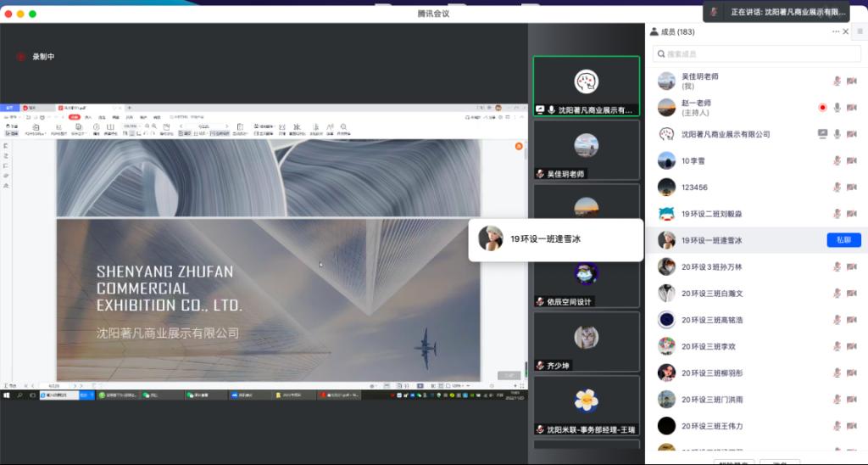The width and height of the screenshot is (868, 465).
Task: Click 沈阳米联-事务部经理-王瑞 video tile
Action: click(x=587, y=406)
